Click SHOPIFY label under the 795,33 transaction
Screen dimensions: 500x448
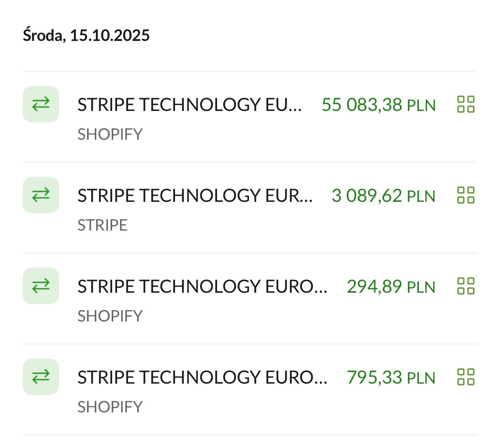[x=110, y=407]
